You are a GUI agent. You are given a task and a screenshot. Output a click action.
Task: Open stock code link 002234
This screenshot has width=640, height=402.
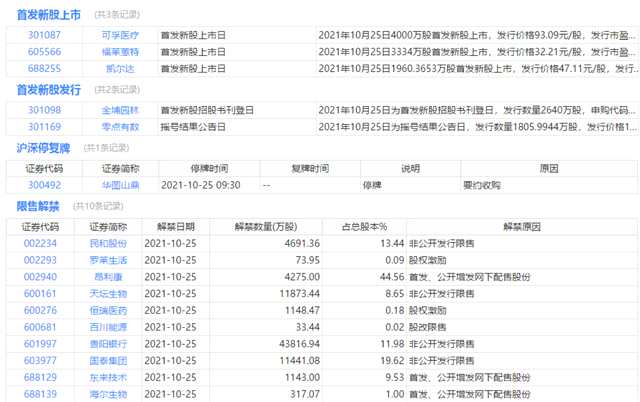tap(40, 244)
